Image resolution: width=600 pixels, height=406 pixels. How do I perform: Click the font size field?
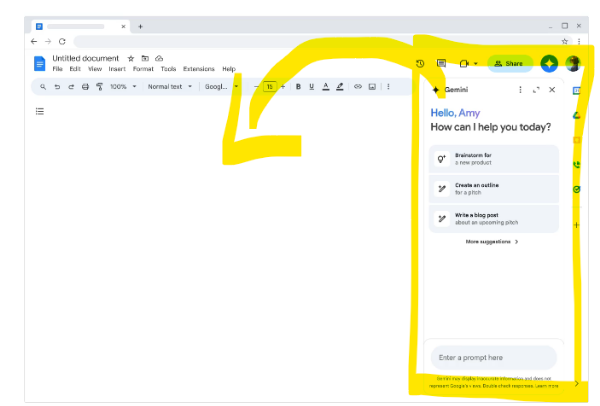pyautogui.click(x=270, y=87)
